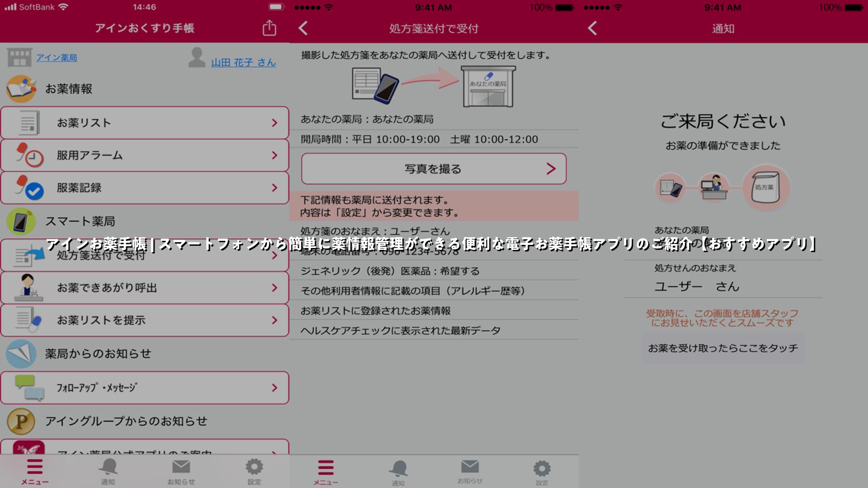Tap the 開局時間 opening hours line

click(x=420, y=139)
